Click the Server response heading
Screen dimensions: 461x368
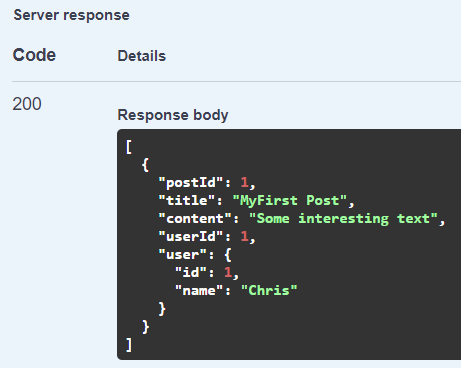71,15
